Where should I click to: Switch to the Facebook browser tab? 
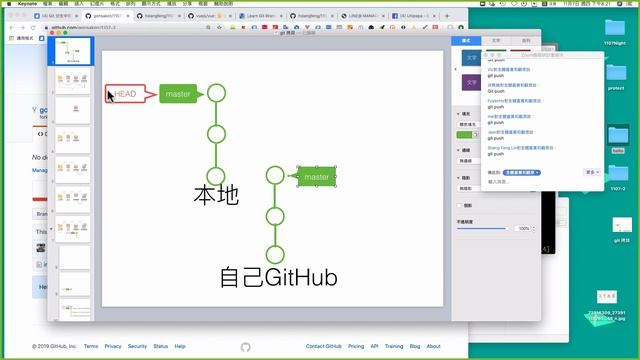coord(413,16)
